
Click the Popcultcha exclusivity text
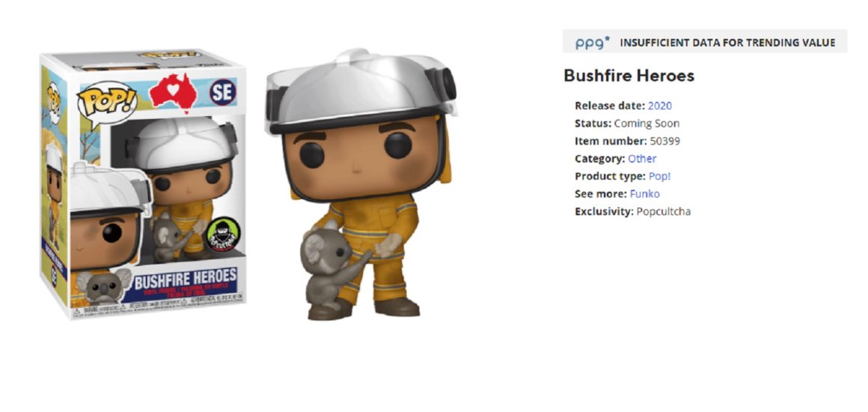click(x=663, y=212)
